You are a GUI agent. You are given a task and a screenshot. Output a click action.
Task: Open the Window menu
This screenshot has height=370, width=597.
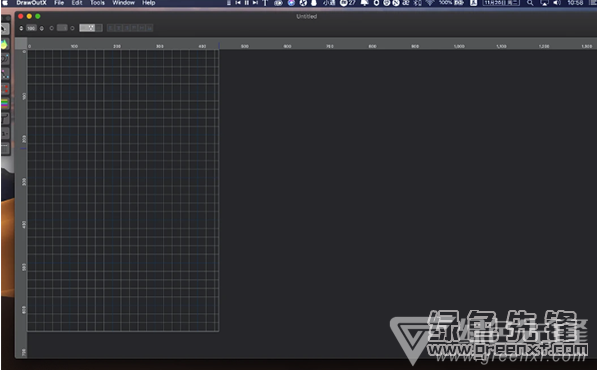(123, 3)
